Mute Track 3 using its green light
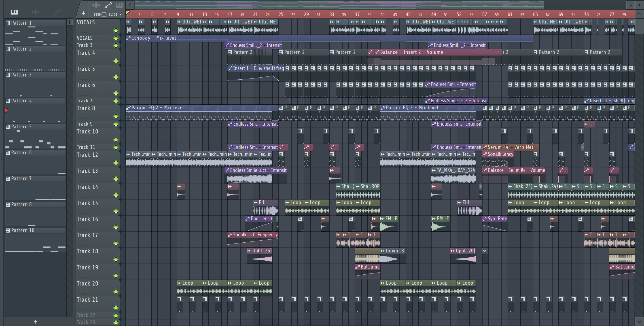This screenshot has width=644, height=326. [116, 45]
